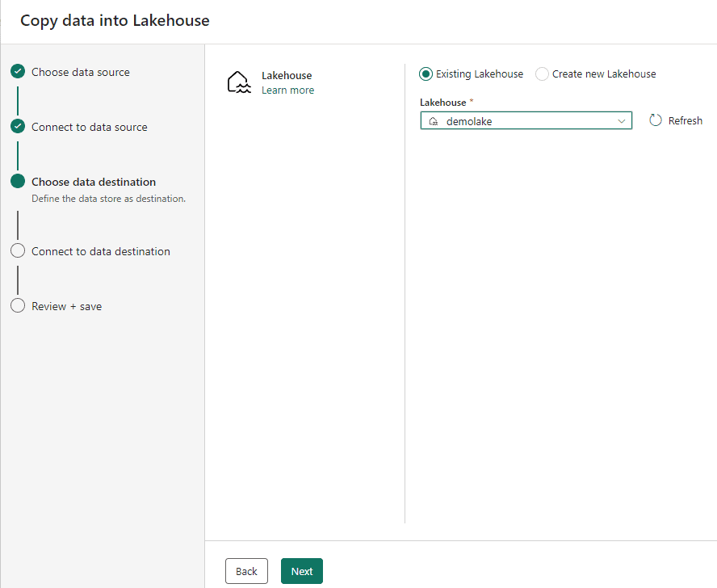Image resolution: width=717 pixels, height=588 pixels.
Task: Select the Create new Lakehouse radio button
Action: pos(543,74)
